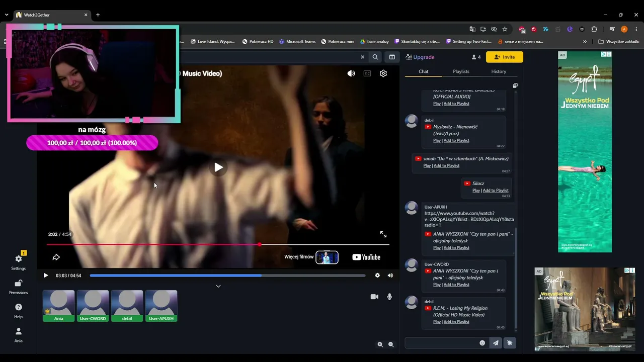Open the chat effects star button
644x362 pixels.
(510, 343)
